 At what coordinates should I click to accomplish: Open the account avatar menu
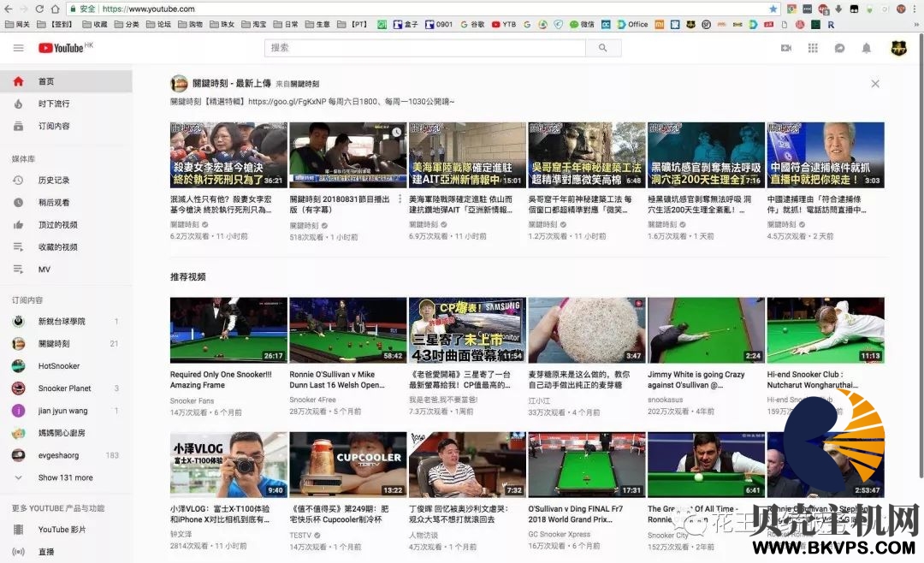(898, 48)
